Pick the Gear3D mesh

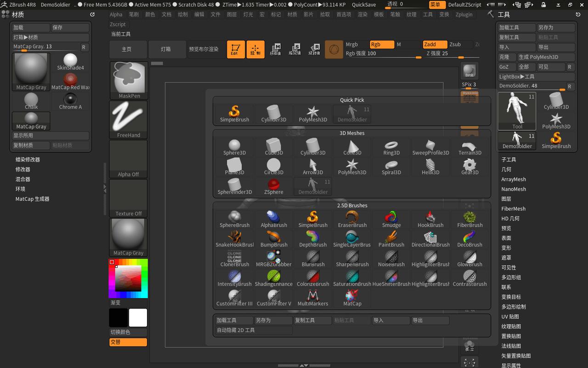[x=470, y=167]
